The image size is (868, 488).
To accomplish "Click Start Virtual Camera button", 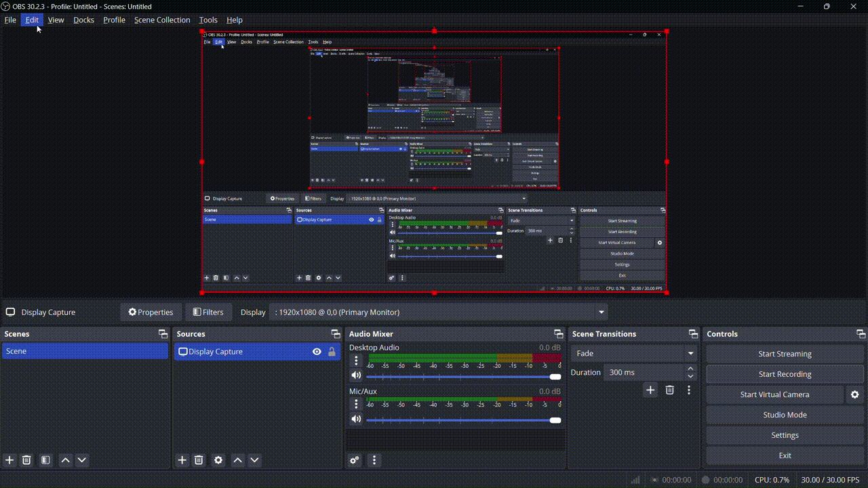I will (774, 394).
